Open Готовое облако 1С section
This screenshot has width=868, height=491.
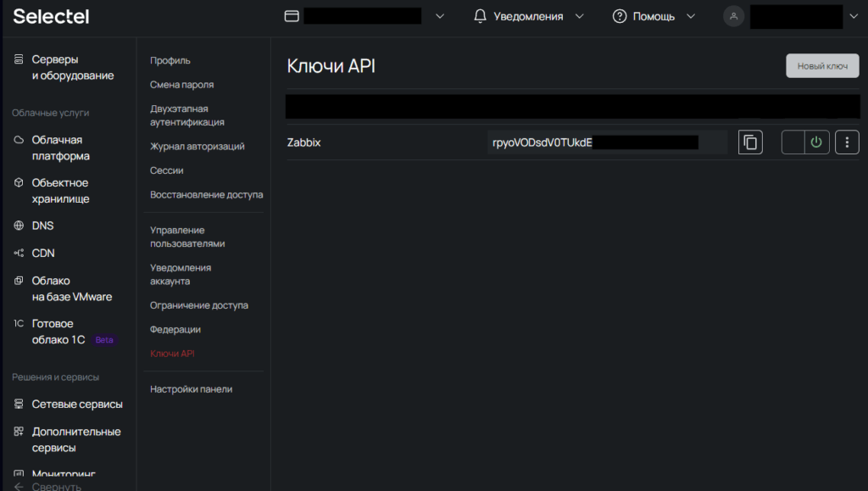(x=58, y=332)
